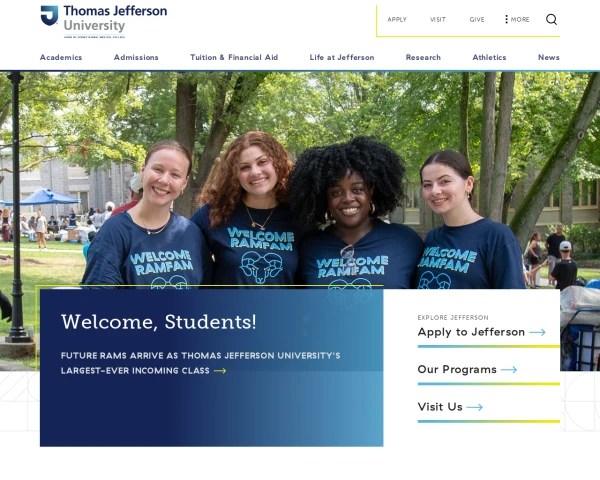Click the Apply link in top bar
Viewport: 600px width, 480px height.
397,20
